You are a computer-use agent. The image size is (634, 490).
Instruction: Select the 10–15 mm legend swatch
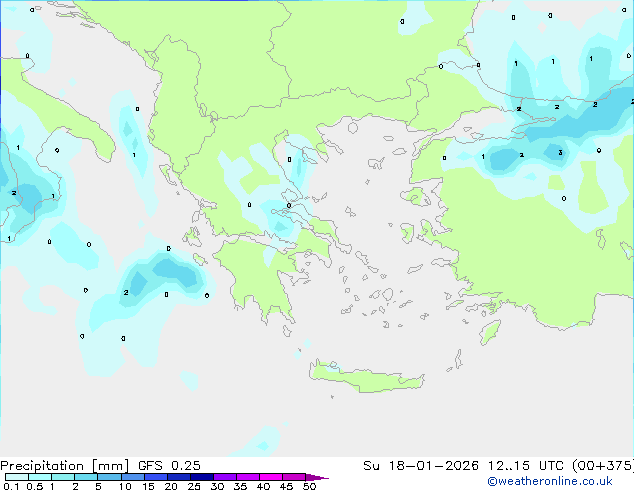click(x=133, y=477)
